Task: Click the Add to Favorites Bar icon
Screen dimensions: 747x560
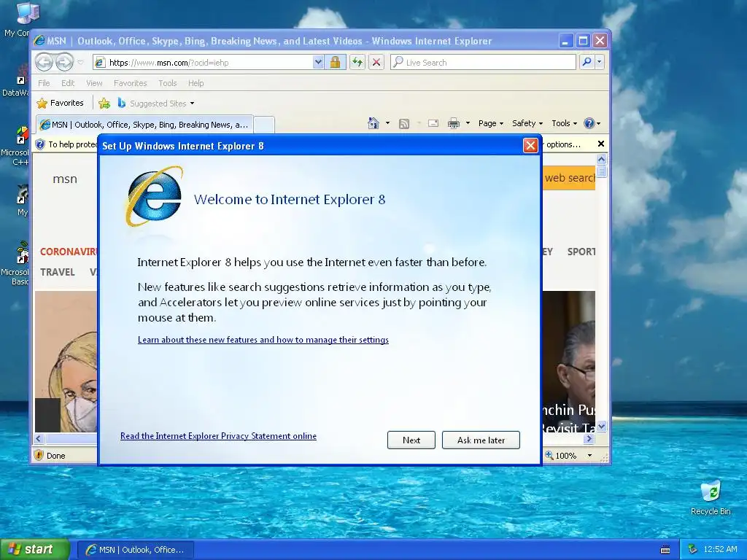Action: pos(104,103)
